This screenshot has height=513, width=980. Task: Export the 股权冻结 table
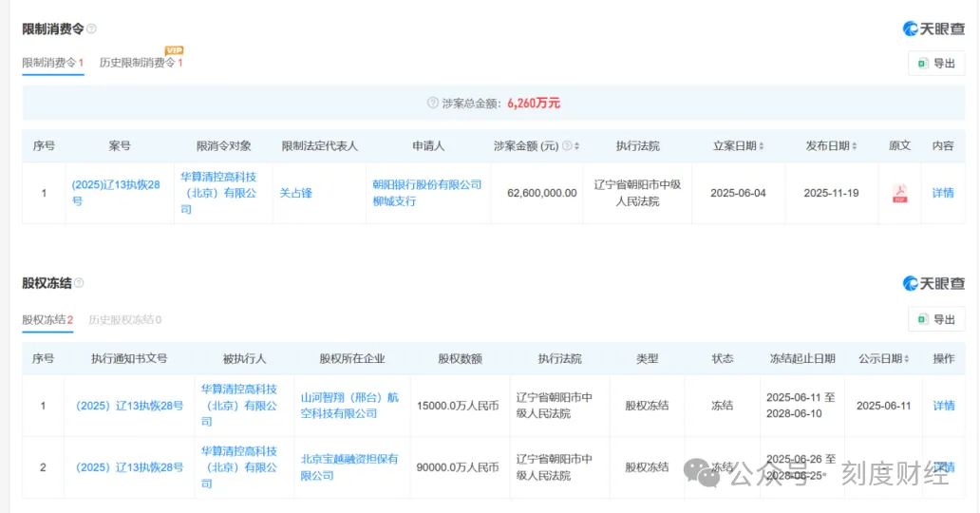pos(936,320)
